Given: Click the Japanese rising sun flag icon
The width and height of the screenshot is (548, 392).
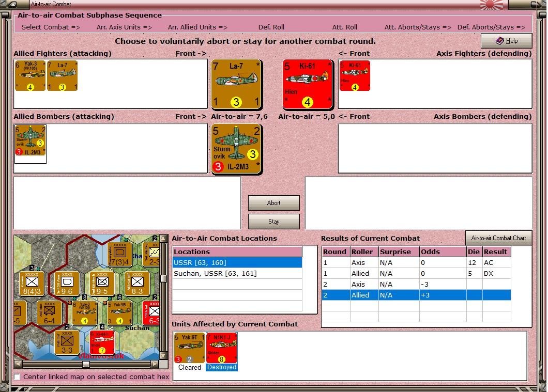Looking at the screenshot, I should 491,5.
